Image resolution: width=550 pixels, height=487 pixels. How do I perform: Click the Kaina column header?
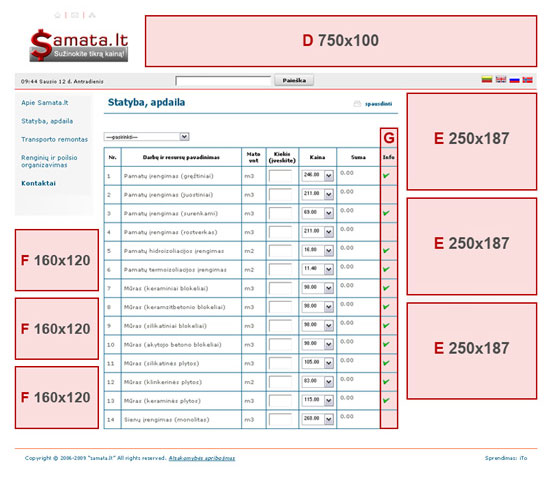tap(317, 157)
